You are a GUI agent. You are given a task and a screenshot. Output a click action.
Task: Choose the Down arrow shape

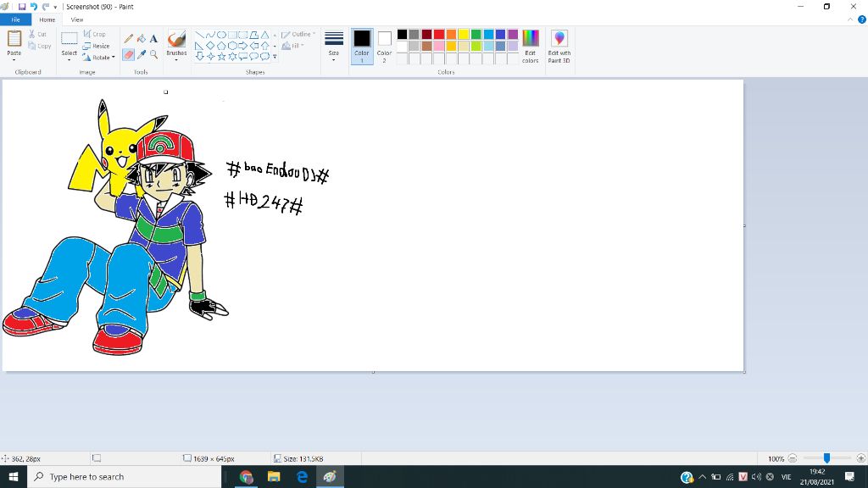tap(200, 57)
